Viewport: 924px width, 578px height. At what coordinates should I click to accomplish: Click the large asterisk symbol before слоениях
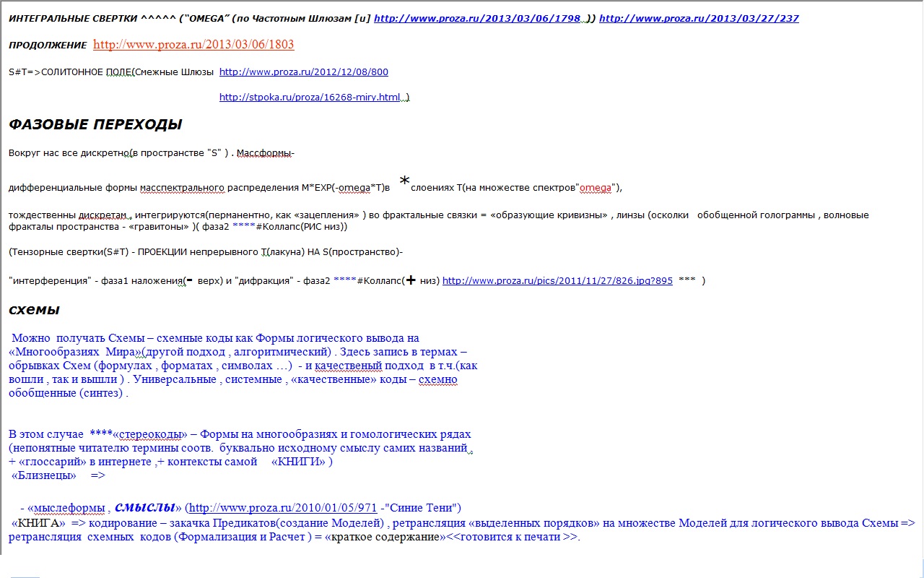[405, 181]
